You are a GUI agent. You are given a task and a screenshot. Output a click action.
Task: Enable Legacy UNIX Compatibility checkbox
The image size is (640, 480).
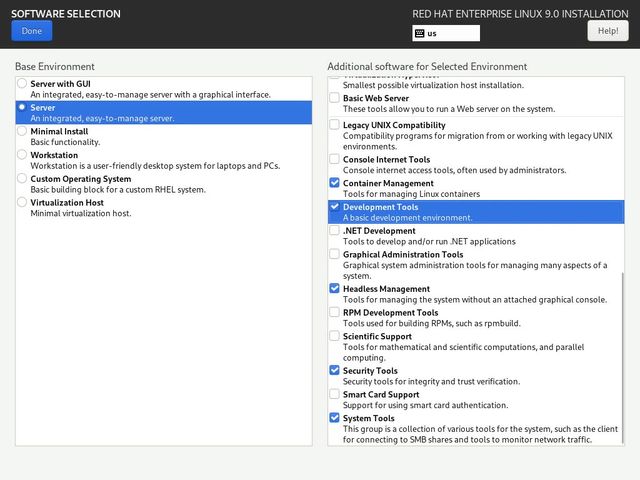pyautogui.click(x=334, y=124)
